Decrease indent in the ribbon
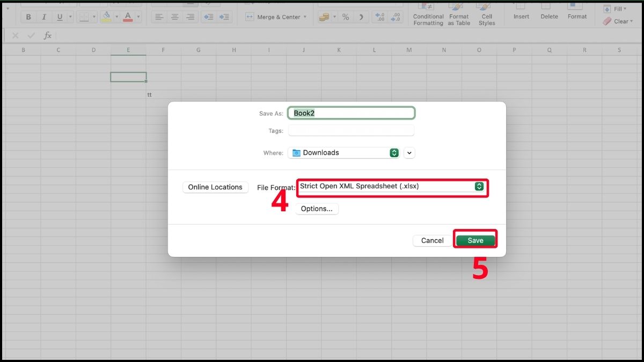The image size is (644, 362). coord(209,17)
